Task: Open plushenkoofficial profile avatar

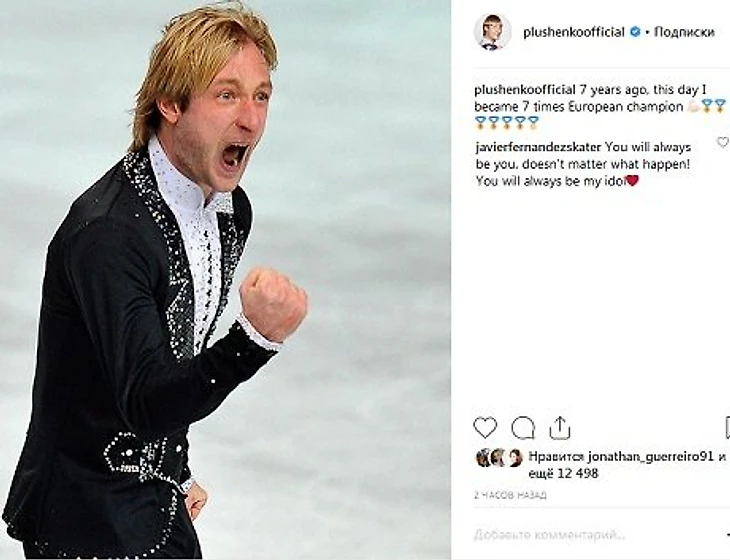Action: (x=492, y=32)
